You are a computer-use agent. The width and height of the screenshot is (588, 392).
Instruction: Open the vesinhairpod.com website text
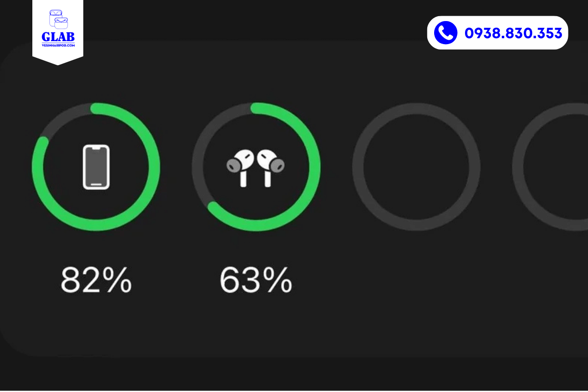58,45
